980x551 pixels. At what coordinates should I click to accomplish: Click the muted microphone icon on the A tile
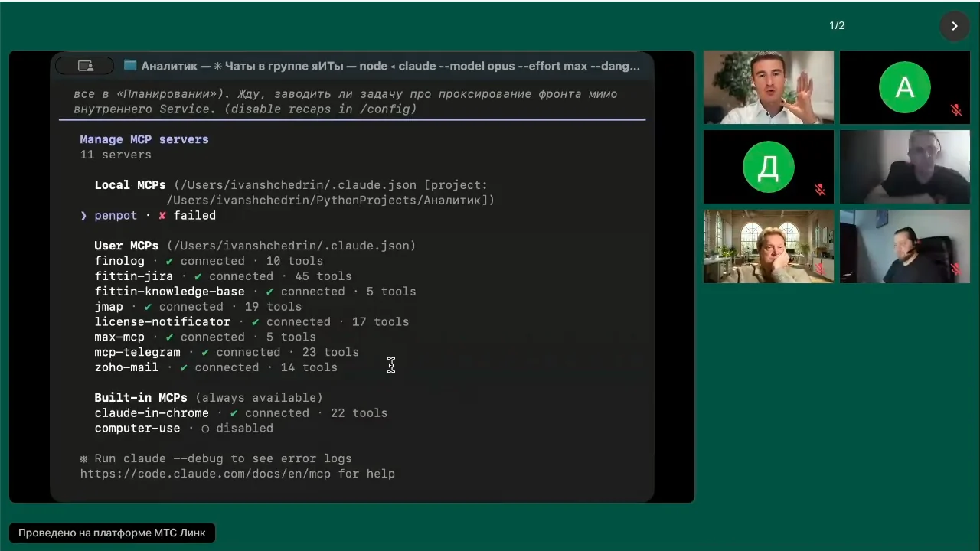(x=956, y=110)
